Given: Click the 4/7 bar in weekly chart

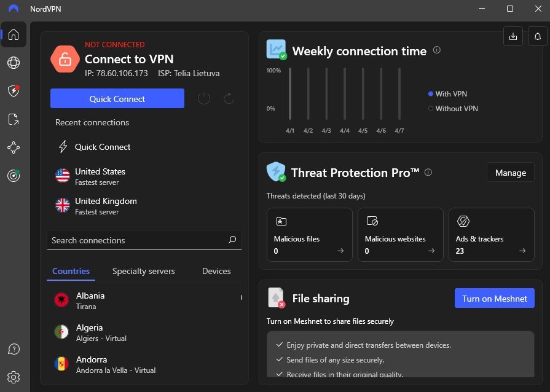Looking at the screenshot, I should coord(399,93).
